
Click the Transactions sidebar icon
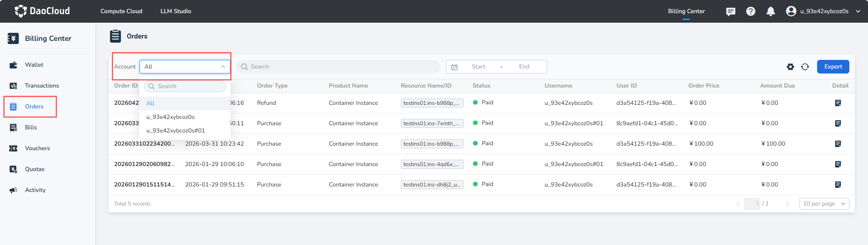pos(13,86)
